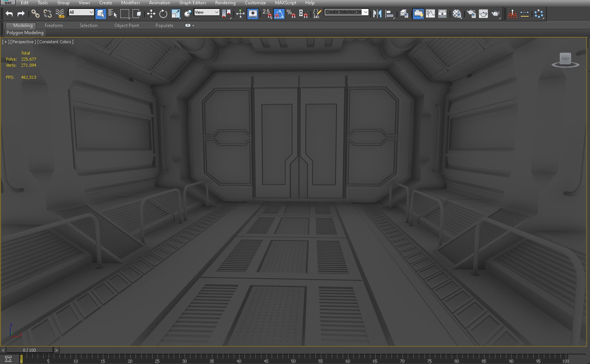The width and height of the screenshot is (590, 364).
Task: Open Schematic View
Action: (x=442, y=14)
